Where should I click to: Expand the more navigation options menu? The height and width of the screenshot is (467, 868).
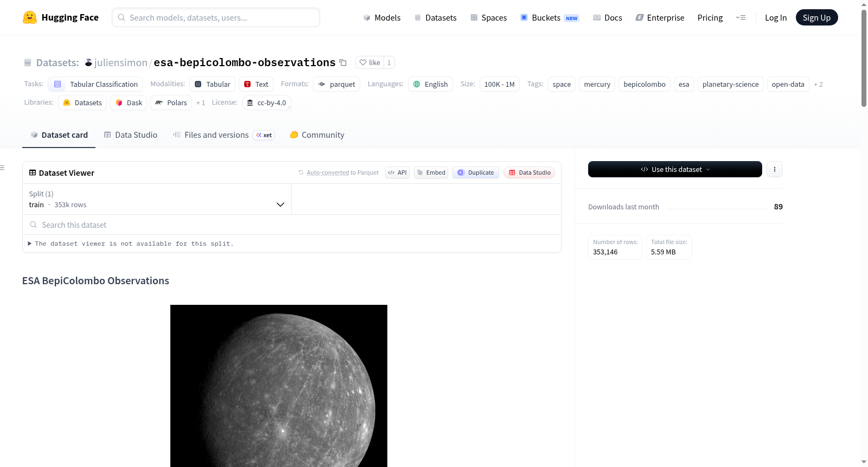(x=741, y=18)
